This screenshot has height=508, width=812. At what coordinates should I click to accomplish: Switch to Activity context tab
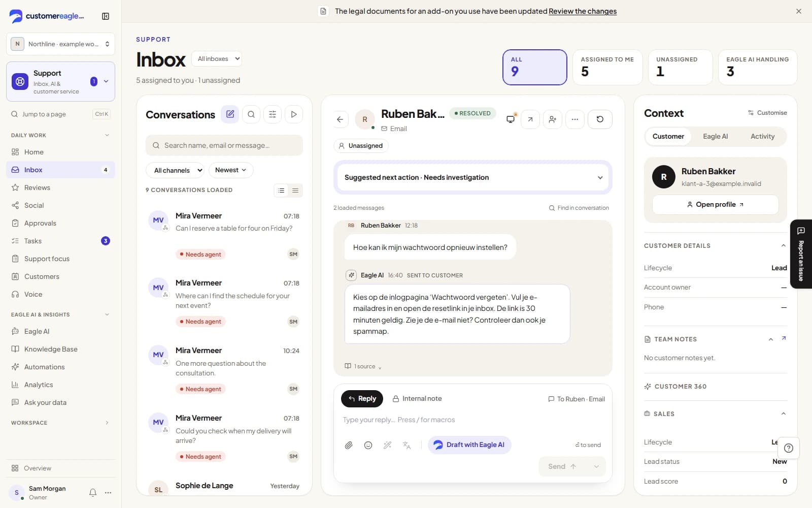[762, 136]
